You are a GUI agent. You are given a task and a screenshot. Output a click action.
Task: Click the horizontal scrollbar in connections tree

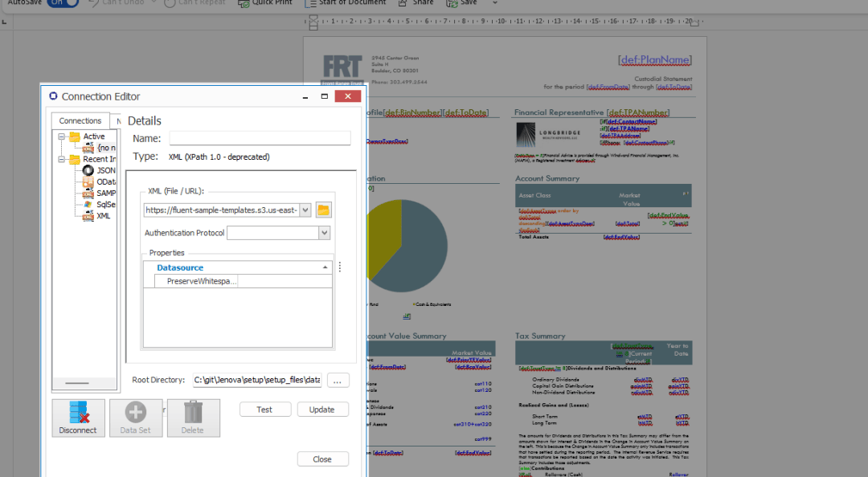76,383
